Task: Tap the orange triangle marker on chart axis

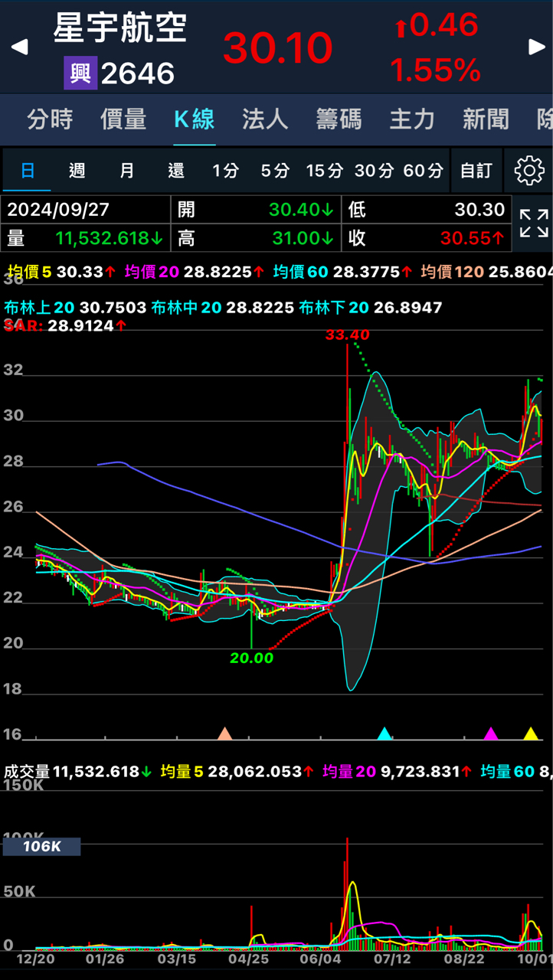Action: click(x=224, y=734)
